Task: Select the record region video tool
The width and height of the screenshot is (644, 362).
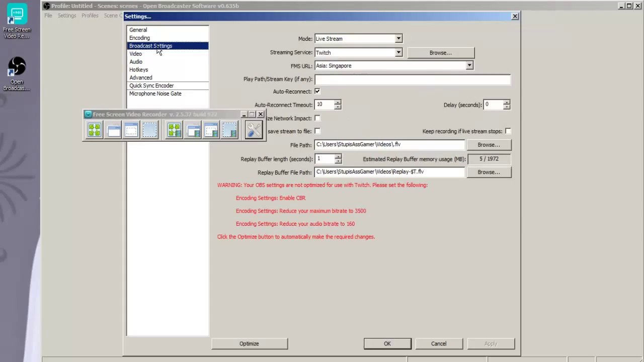Action: 229,130
